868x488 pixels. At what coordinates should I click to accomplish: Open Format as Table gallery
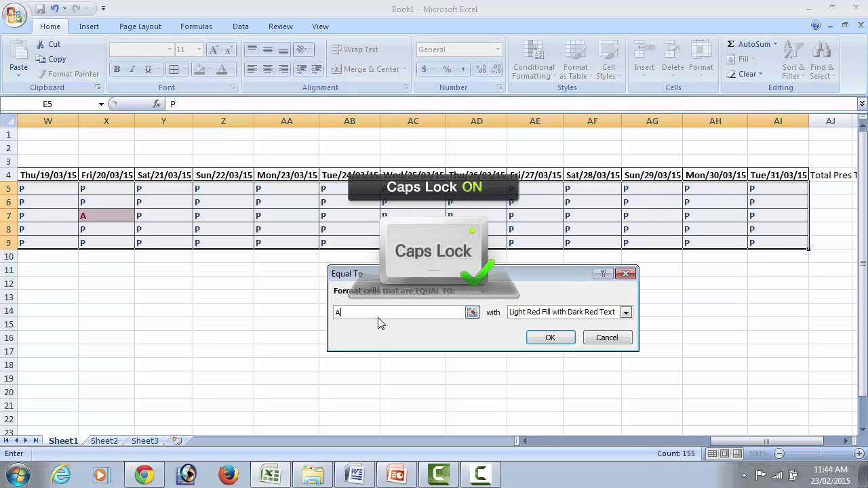pyautogui.click(x=575, y=60)
